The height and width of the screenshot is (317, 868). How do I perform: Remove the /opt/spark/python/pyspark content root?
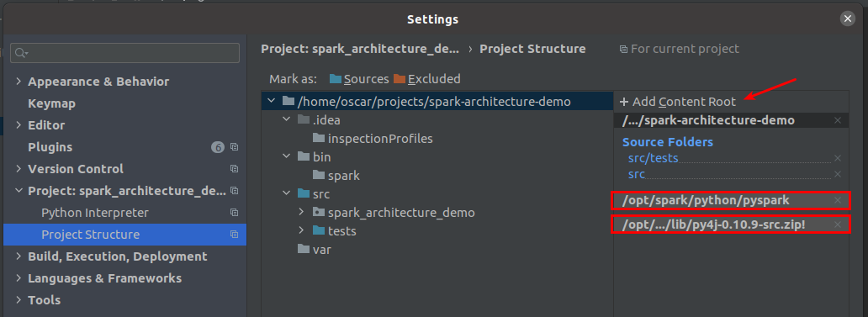[x=838, y=200]
